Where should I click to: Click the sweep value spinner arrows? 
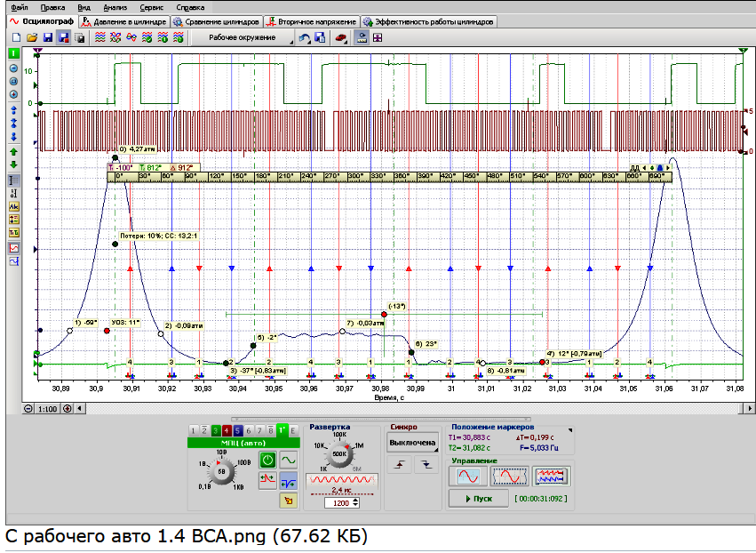click(x=356, y=503)
